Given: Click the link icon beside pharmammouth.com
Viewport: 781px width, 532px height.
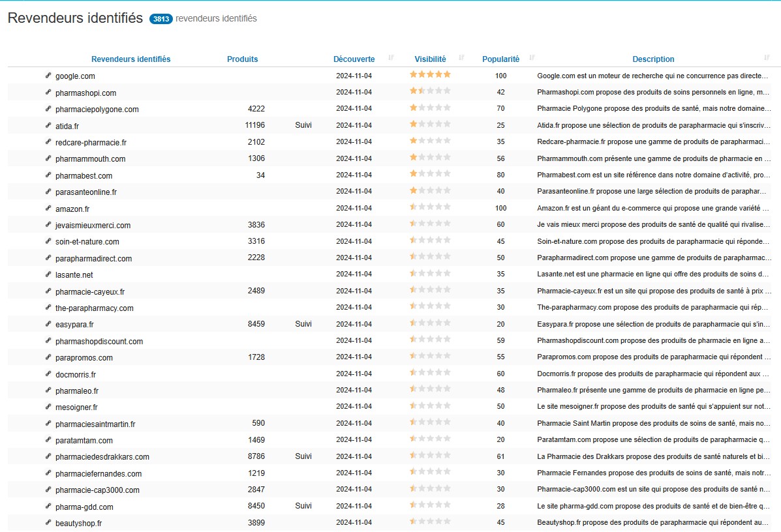Looking at the screenshot, I should [48, 158].
